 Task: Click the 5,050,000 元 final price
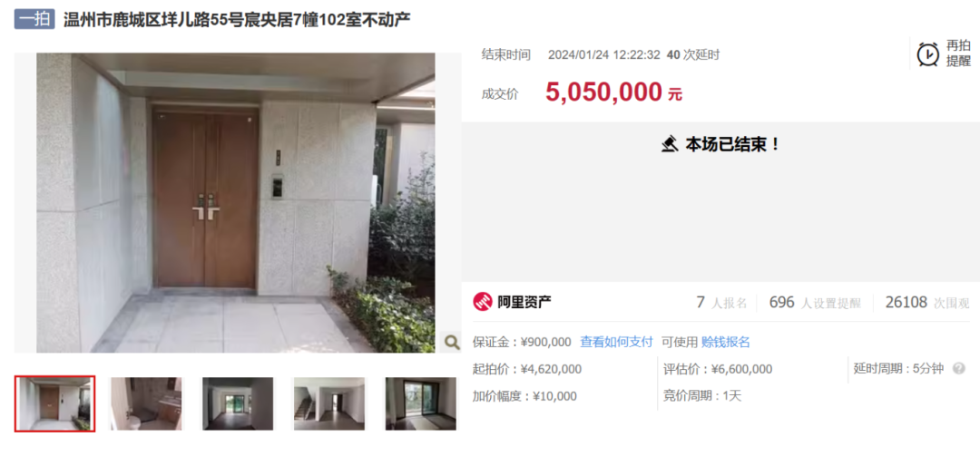[x=613, y=92]
